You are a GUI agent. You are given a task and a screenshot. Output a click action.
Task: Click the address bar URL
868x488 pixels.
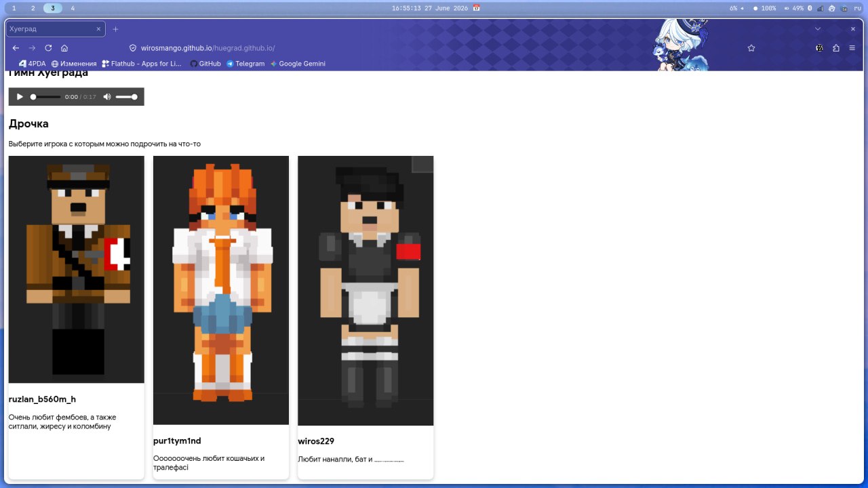[x=208, y=48]
